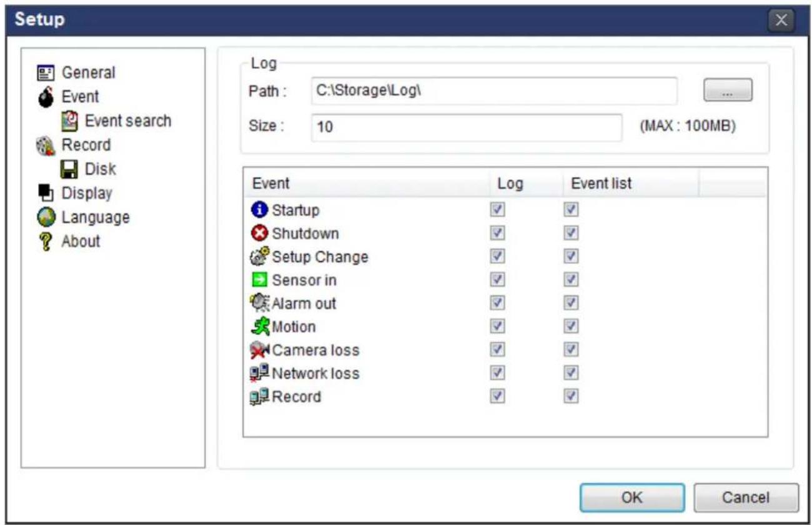Toggle Event list checkbox for Shutdown

click(572, 233)
